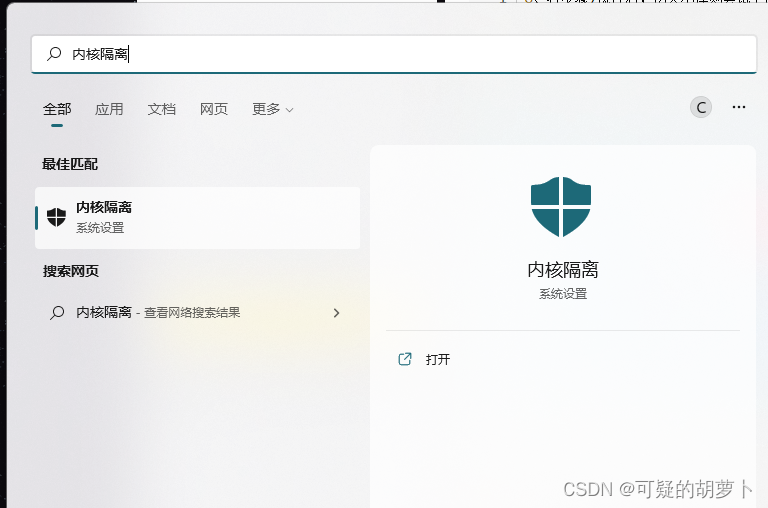
Task: Open the 内核隔离 best match result
Action: point(197,218)
